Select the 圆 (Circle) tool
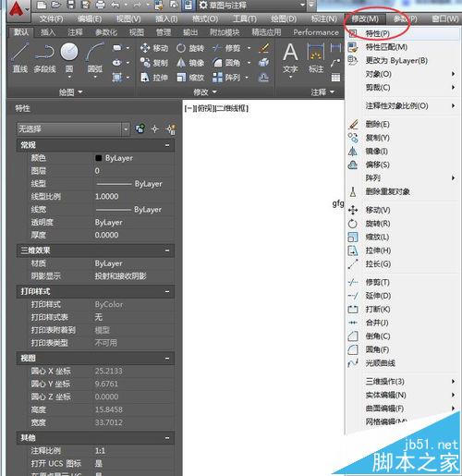 [x=69, y=58]
